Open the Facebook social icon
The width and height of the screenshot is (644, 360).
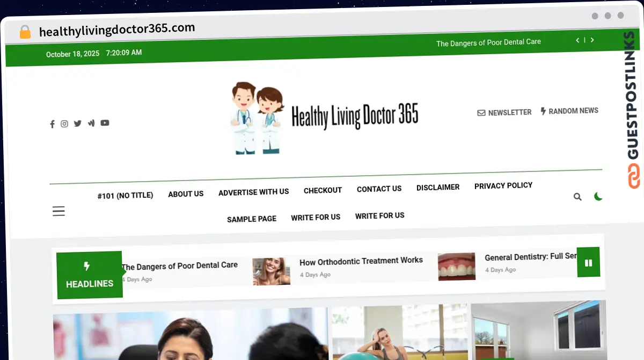52,124
